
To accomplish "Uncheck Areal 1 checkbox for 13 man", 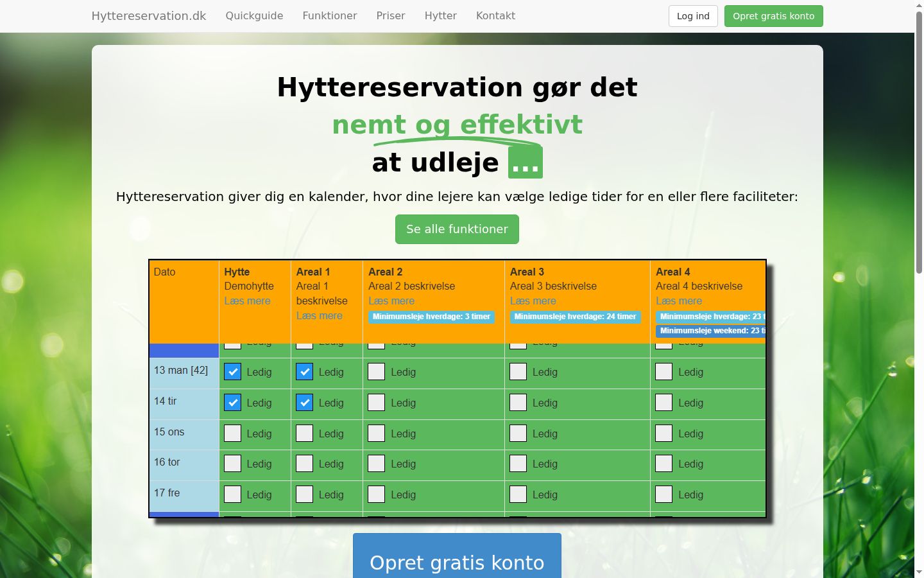I will [x=305, y=372].
